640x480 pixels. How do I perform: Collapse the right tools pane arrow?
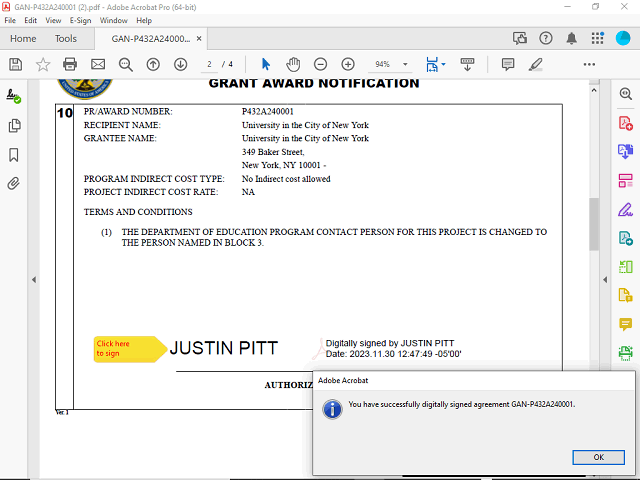(604, 279)
